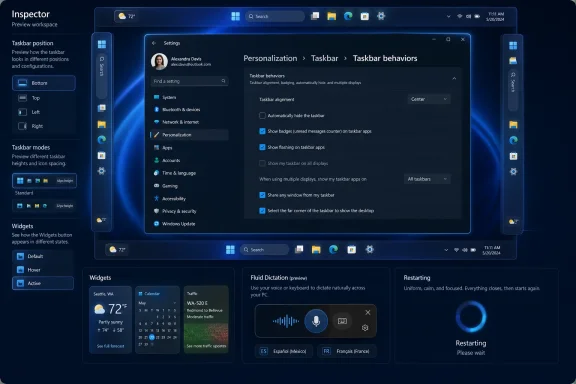Viewport: 576px width, 384px height.
Task: Open File Explorer on the top taskbar
Action: pos(332,16)
